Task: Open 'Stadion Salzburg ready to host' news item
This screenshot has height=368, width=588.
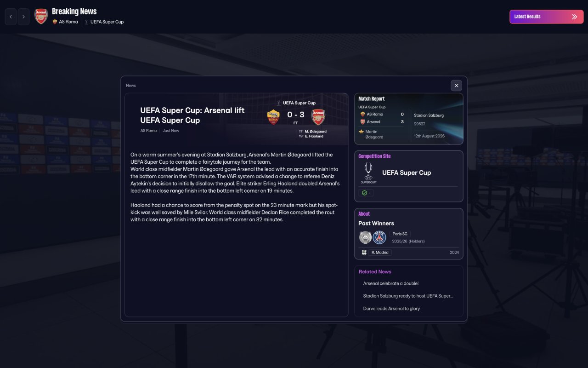Action: coord(408,296)
